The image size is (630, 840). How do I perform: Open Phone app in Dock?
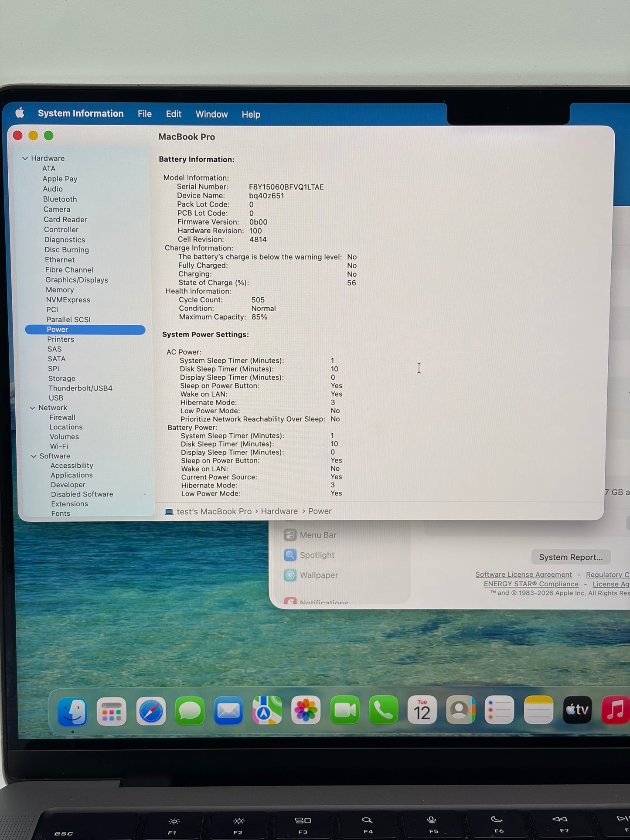pos(384,710)
